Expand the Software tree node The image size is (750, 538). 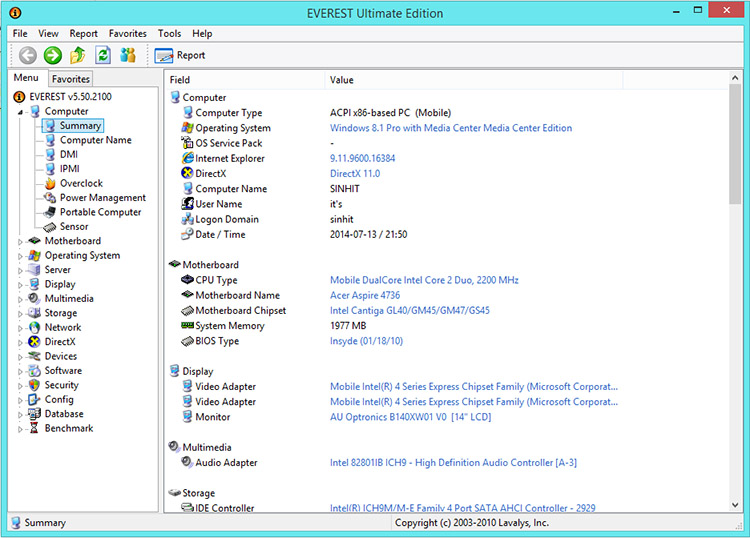(x=20, y=372)
